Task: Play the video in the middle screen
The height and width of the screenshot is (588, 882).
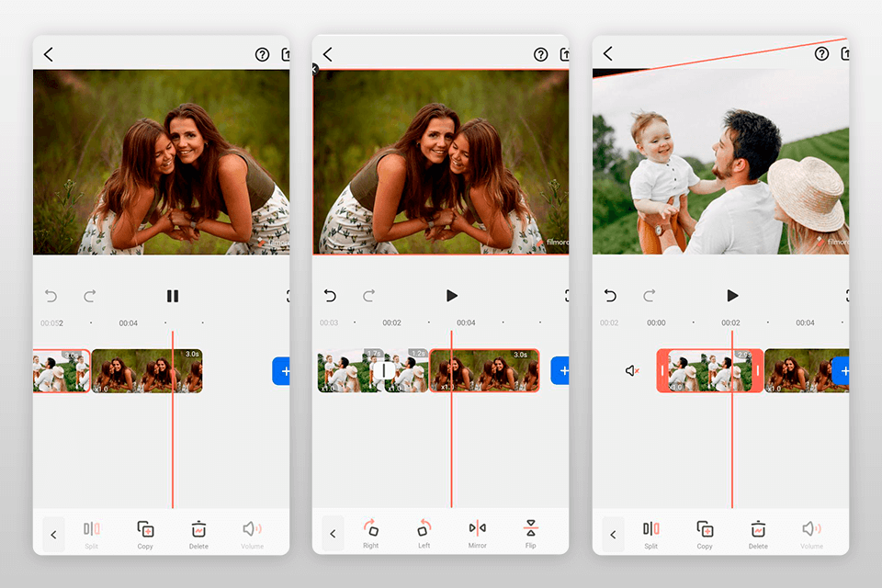Action: pos(451,295)
